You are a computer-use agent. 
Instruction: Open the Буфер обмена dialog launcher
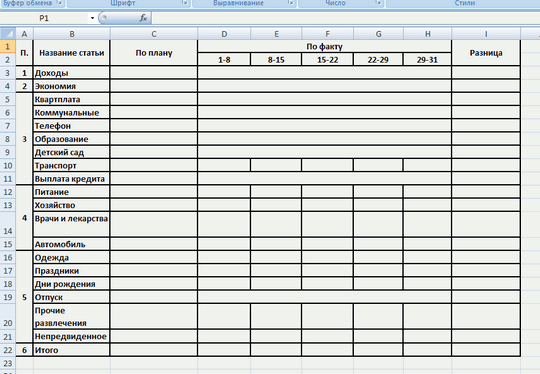(x=59, y=3)
